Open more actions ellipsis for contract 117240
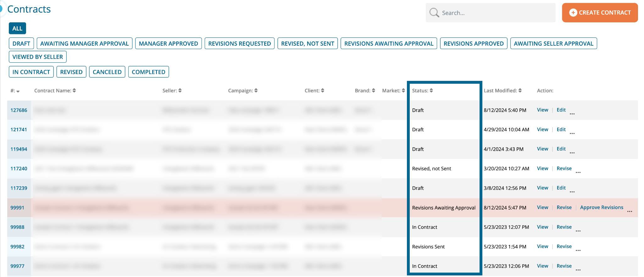Image resolution: width=644 pixels, height=277 pixels. [x=578, y=172]
